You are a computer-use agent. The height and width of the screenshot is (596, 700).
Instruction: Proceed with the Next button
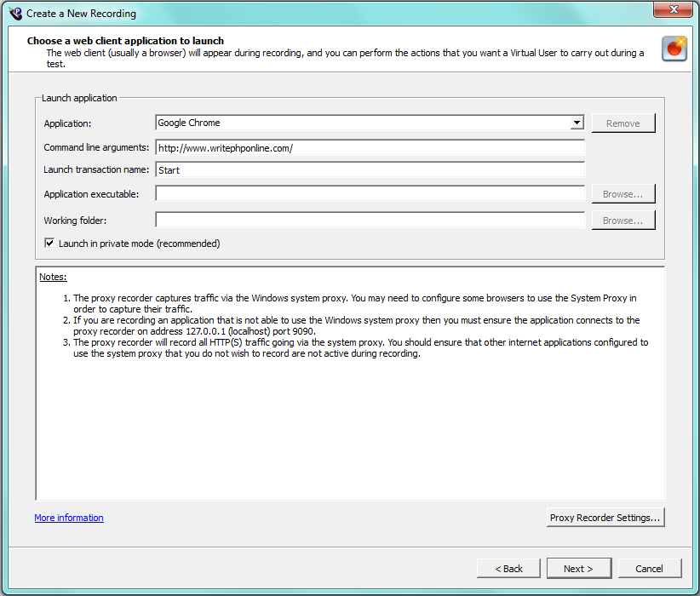(577, 569)
